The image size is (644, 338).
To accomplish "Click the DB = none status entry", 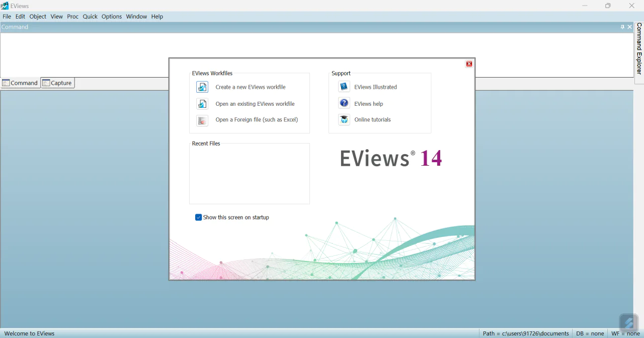I will coord(590,333).
